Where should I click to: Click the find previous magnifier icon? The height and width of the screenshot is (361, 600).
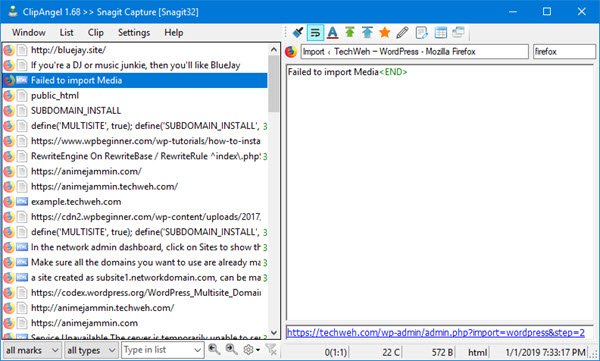click(x=214, y=350)
